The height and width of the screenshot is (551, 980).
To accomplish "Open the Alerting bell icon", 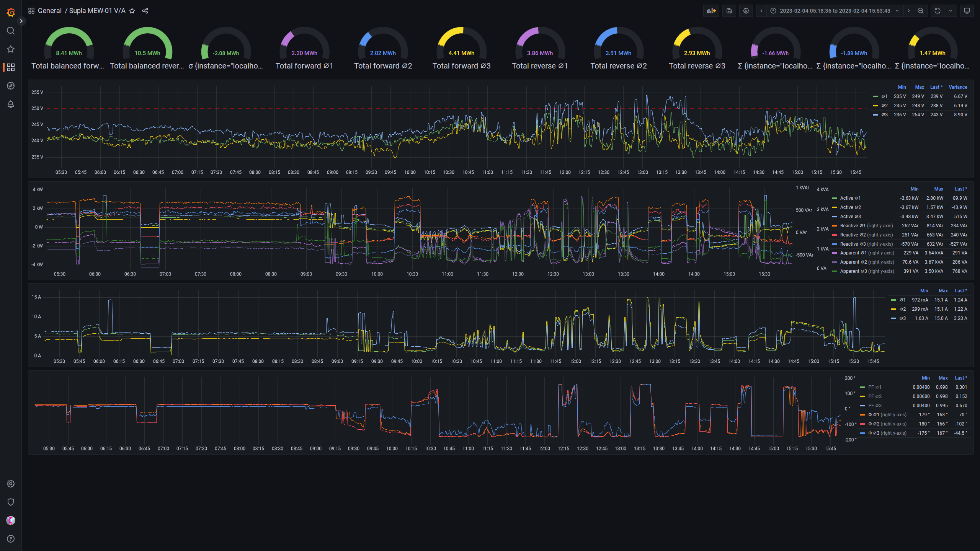I will [x=11, y=104].
